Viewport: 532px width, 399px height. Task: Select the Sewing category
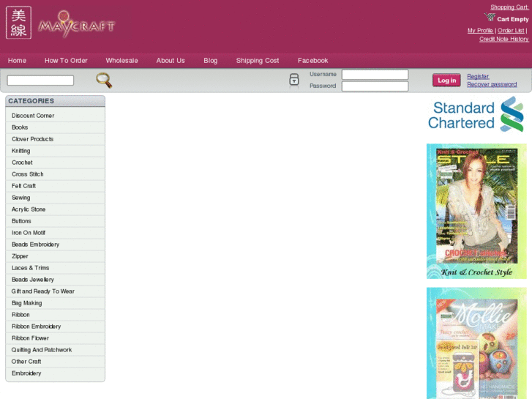(x=56, y=198)
